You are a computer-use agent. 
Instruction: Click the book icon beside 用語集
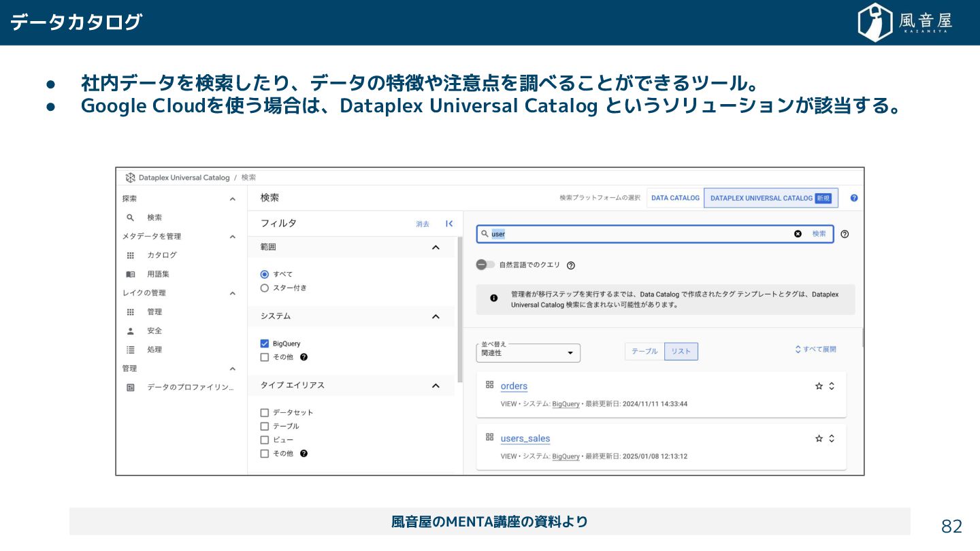click(131, 274)
